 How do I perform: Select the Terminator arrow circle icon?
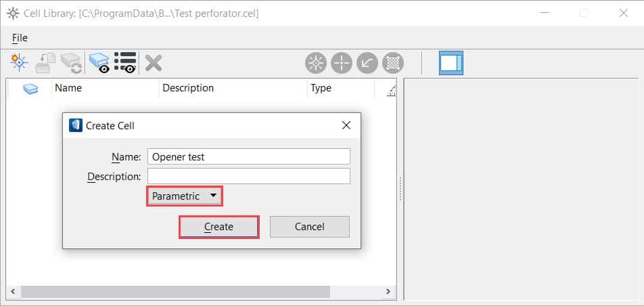click(x=367, y=63)
